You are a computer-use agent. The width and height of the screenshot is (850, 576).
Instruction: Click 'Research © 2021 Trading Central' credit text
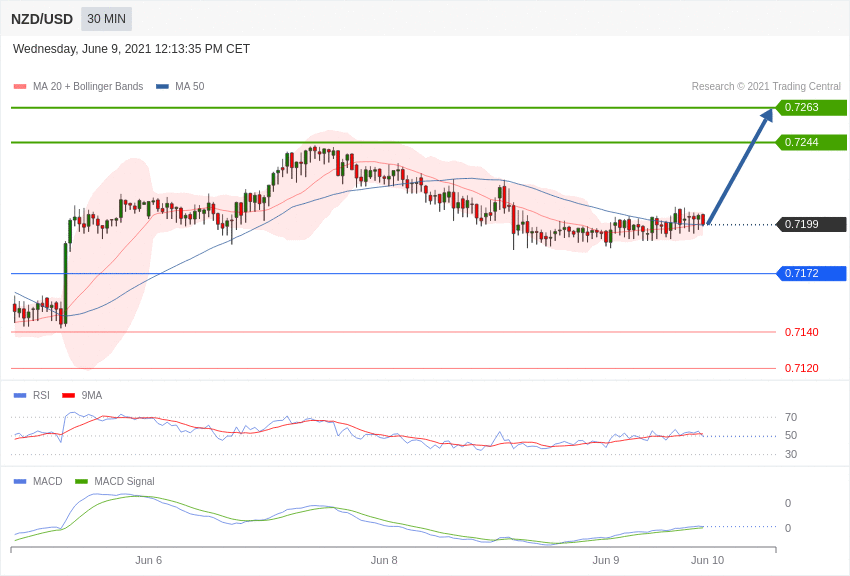tap(766, 86)
